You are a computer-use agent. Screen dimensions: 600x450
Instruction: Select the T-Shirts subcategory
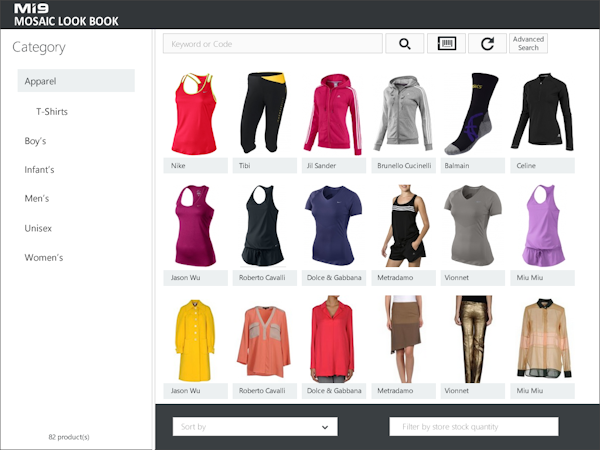tap(52, 112)
